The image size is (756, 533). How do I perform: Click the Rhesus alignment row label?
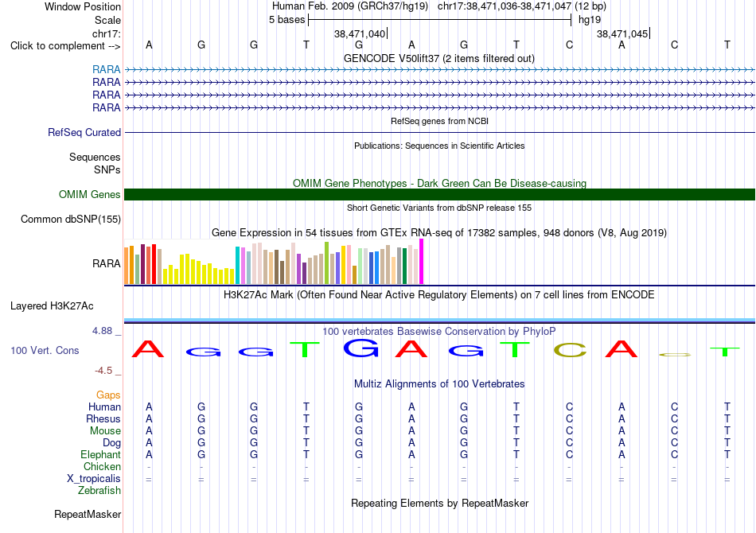pyautogui.click(x=103, y=419)
